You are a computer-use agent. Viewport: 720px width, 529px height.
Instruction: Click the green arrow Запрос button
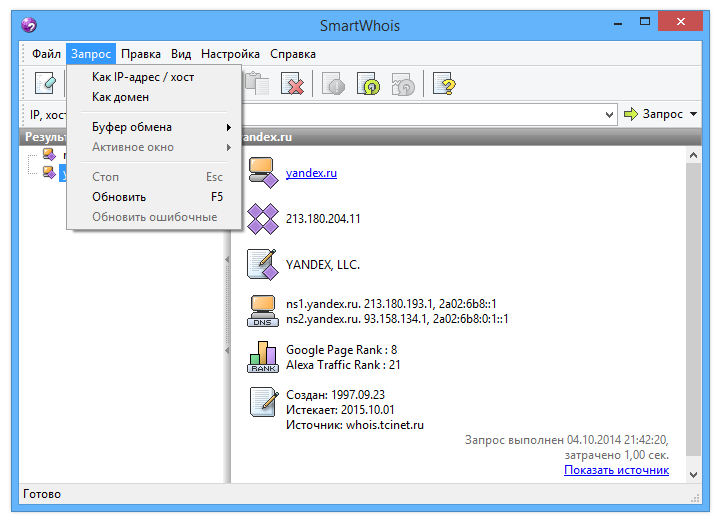[x=653, y=114]
